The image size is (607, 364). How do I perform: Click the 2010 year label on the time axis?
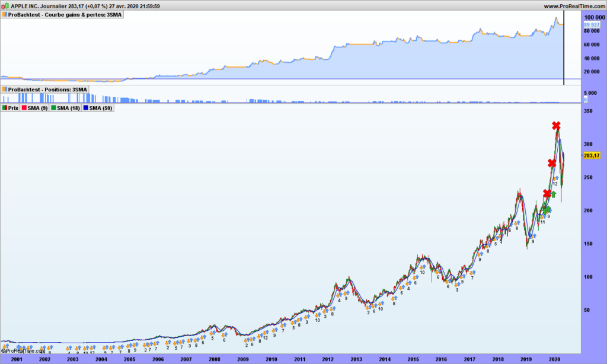[271, 359]
